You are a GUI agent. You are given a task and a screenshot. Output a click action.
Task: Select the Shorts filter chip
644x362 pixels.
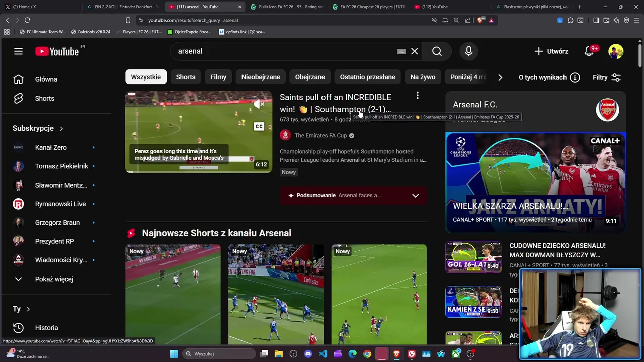[186, 77]
